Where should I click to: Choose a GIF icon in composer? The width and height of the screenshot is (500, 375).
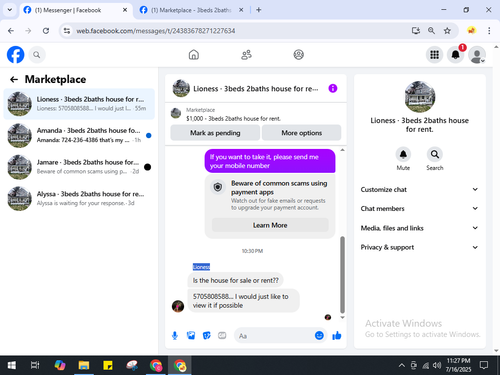222,336
